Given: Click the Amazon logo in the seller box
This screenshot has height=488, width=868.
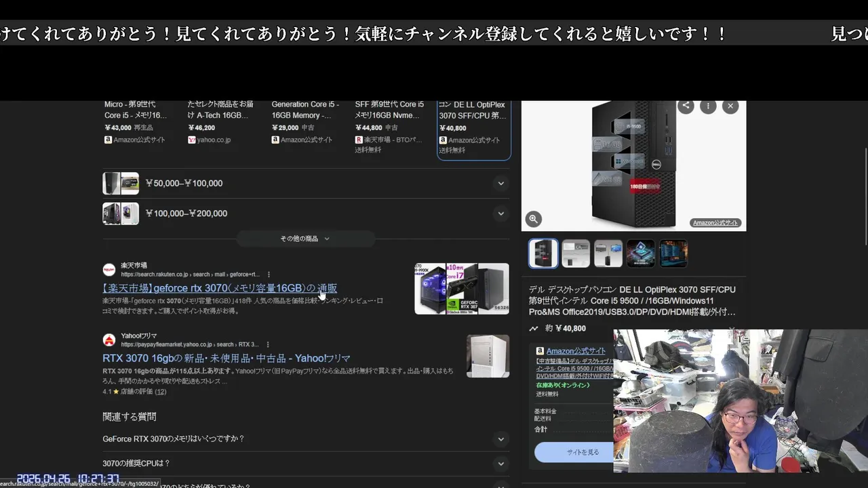Looking at the screenshot, I should tap(540, 351).
